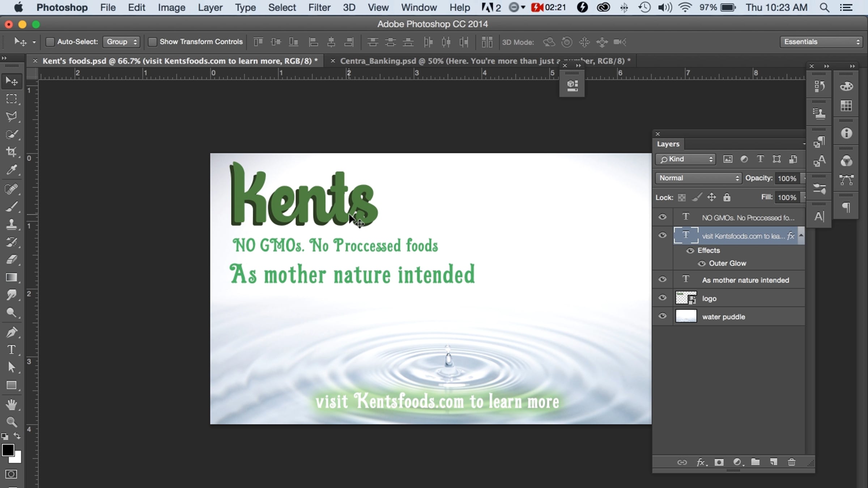Select the Horizontal Type tool
The width and height of the screenshot is (868, 488).
click(12, 350)
